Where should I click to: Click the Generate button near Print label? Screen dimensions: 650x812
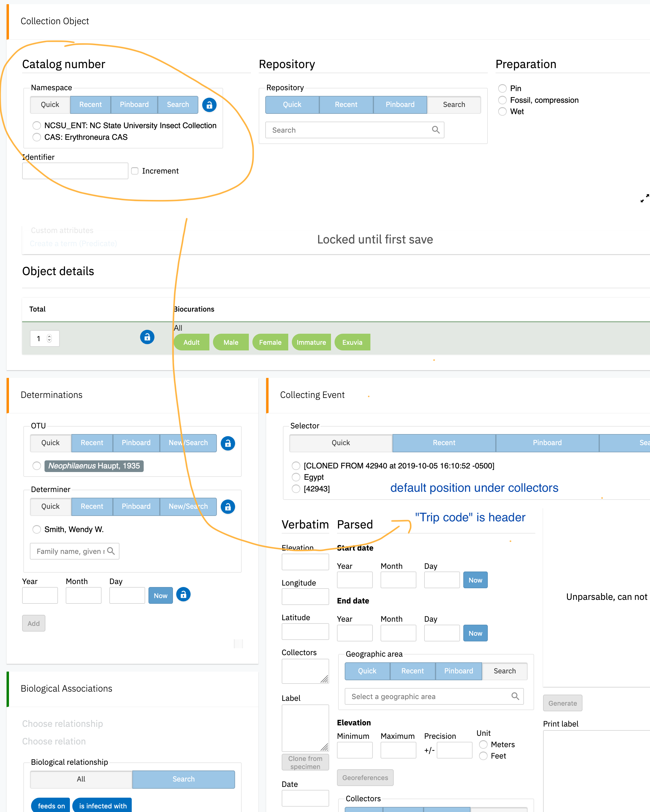[562, 703]
